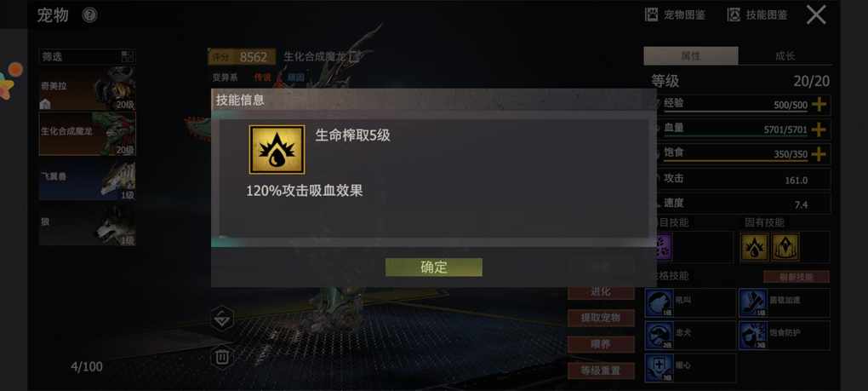
Task: Click the 提取宠物 button
Action: (601, 318)
